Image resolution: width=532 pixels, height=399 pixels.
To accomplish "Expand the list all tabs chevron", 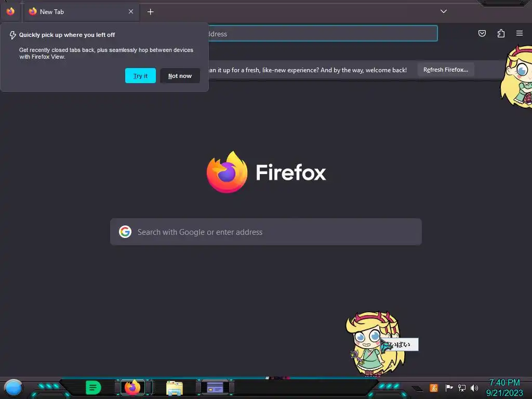I will coord(444,11).
